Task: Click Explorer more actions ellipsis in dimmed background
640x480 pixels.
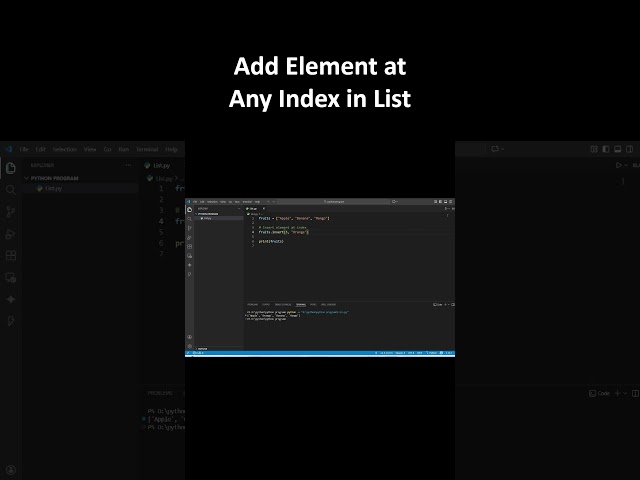Action: (128, 165)
